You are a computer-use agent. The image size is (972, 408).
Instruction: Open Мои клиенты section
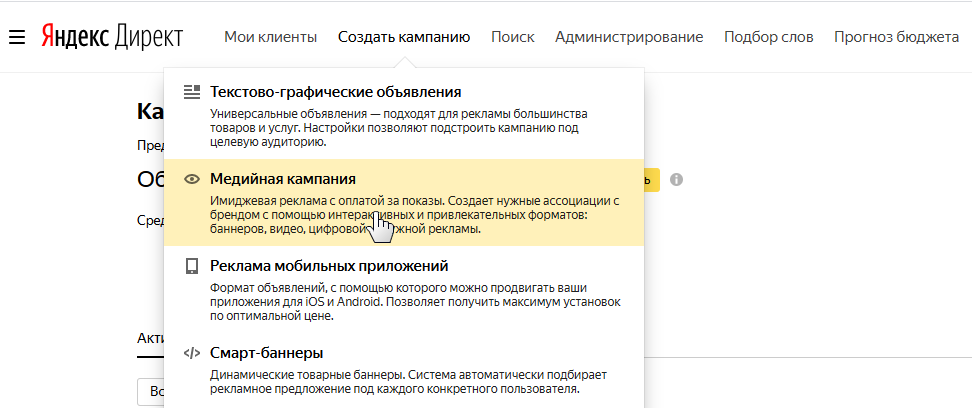point(270,37)
